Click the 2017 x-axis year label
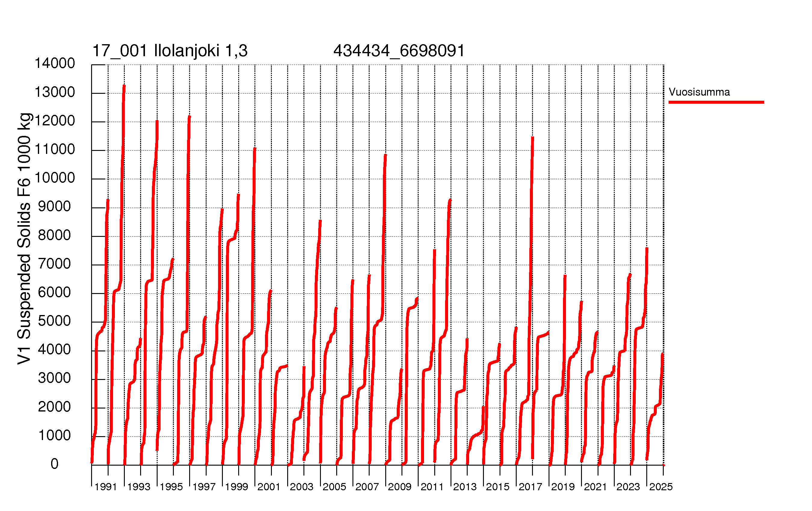Viewport: 812px width, 511px height. 530,487
